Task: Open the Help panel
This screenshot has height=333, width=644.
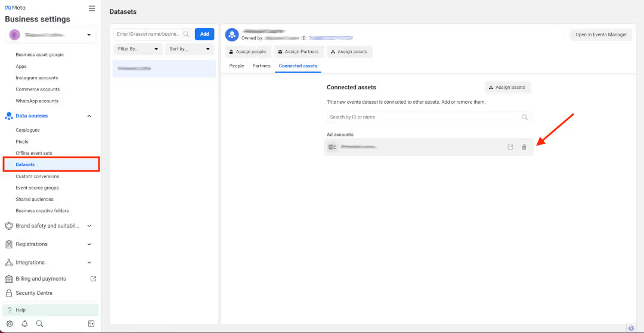Action: click(51, 310)
